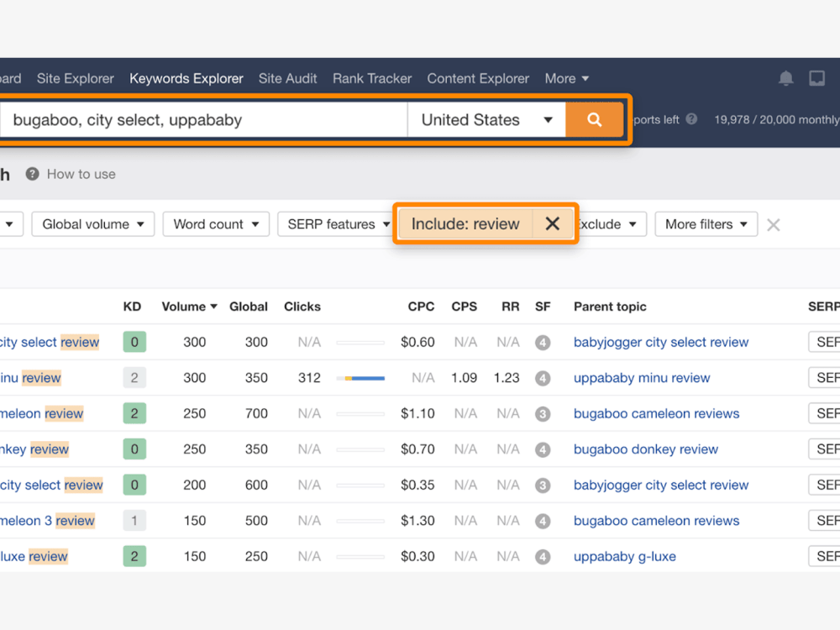Expand the Global volume filter

tap(92, 224)
